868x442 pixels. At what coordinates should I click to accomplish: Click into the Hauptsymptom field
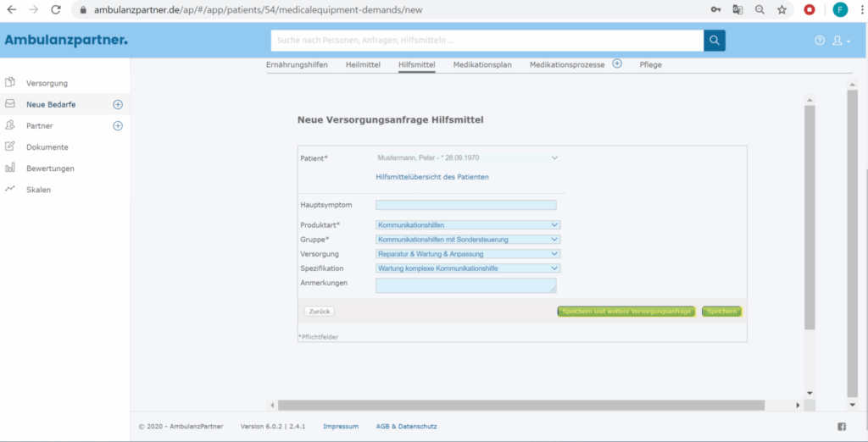click(466, 205)
